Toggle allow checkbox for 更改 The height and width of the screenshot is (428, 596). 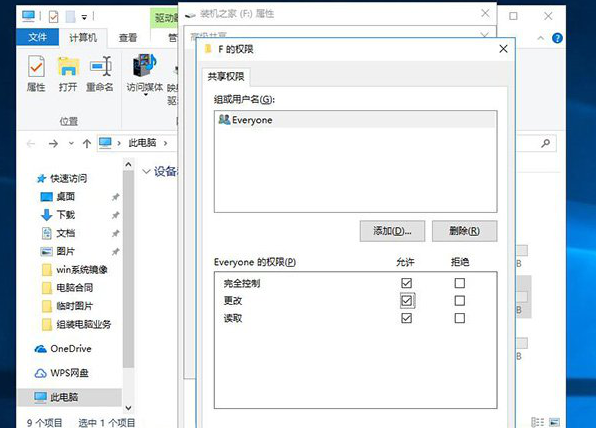pos(406,301)
